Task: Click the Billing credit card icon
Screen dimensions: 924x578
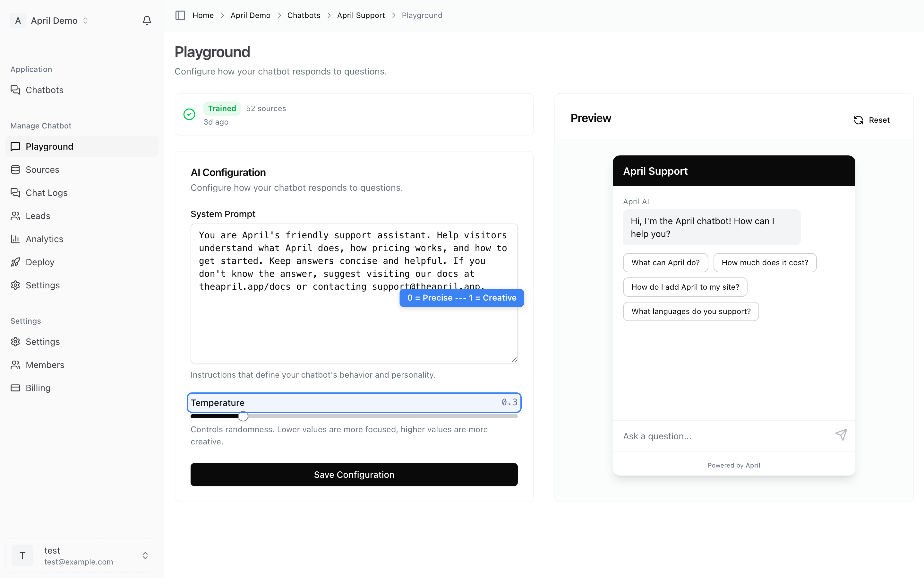Action: coord(15,388)
